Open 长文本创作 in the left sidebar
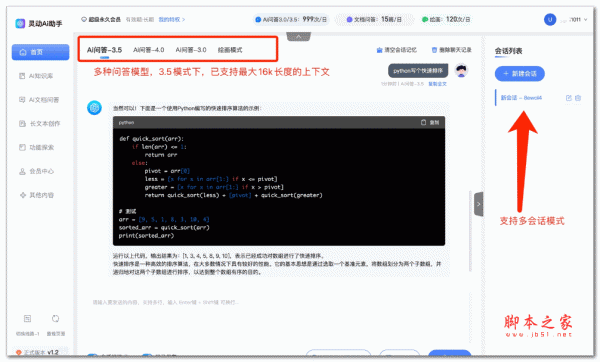Image resolution: width=600 pixels, height=362 pixels. (40, 123)
